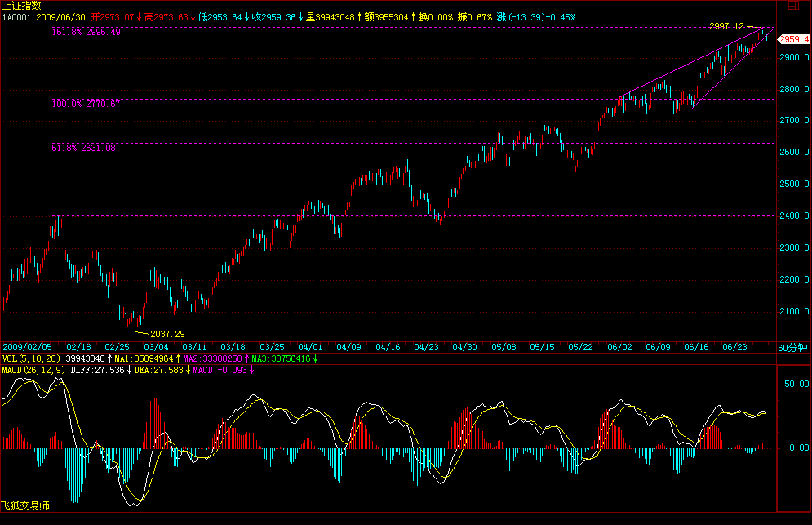
Task: Click the 2900.0 price axis label
Action: coord(794,57)
